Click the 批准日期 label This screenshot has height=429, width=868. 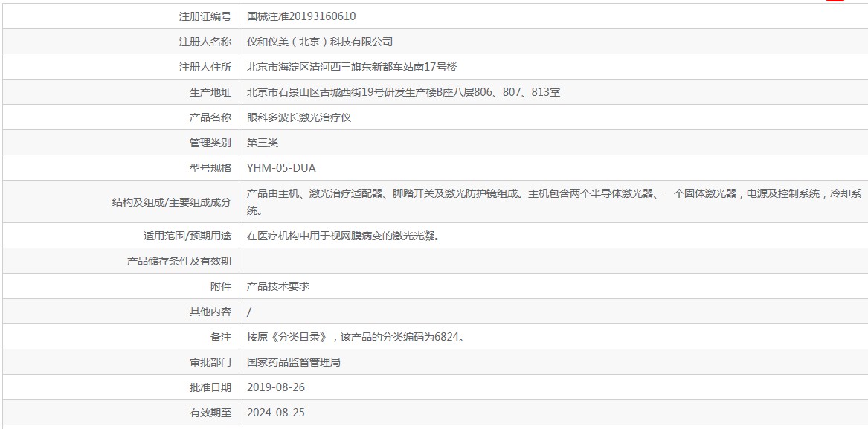click(x=210, y=388)
